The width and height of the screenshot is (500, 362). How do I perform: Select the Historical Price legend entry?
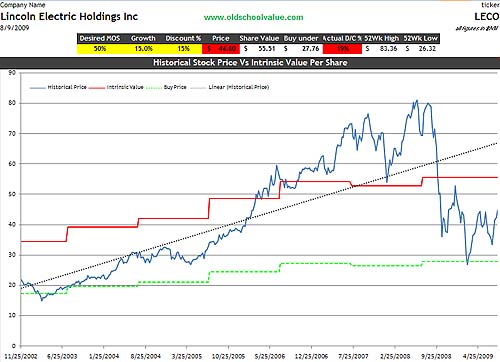click(58, 87)
